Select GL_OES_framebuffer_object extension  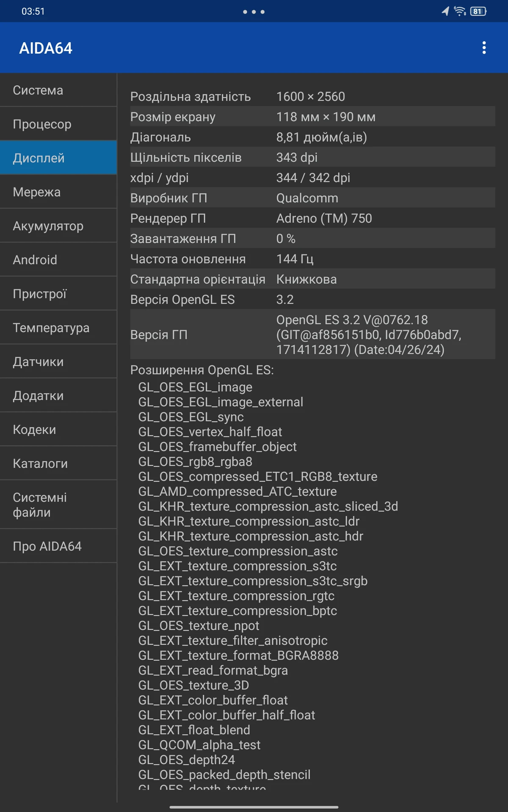click(x=217, y=447)
